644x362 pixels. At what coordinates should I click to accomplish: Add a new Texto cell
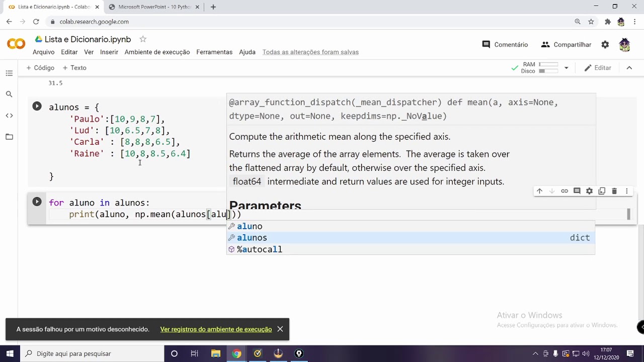[74, 68]
